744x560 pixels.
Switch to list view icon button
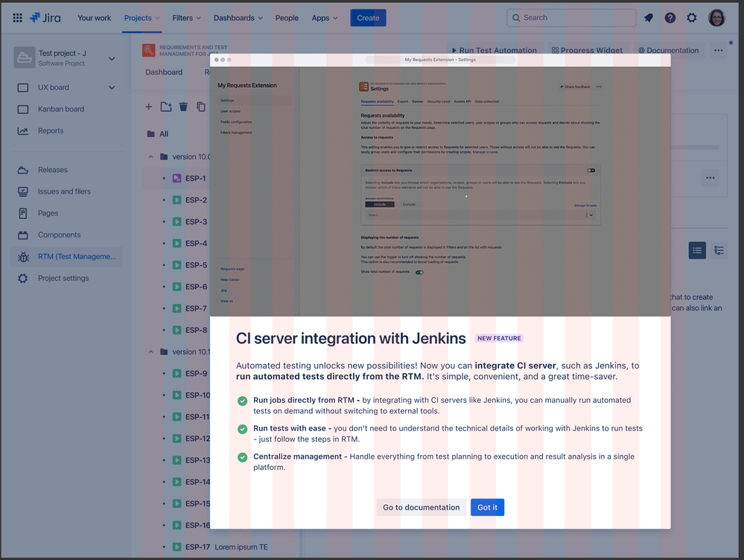[x=697, y=250]
